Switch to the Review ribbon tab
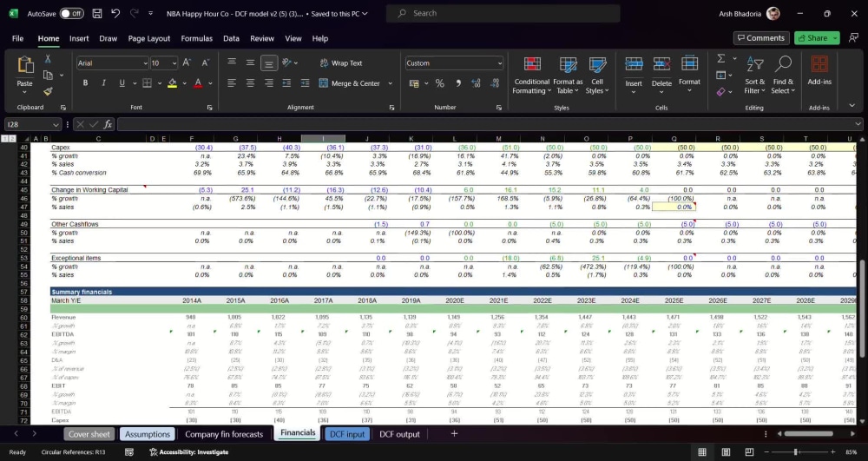The height and width of the screenshot is (461, 868). [262, 38]
